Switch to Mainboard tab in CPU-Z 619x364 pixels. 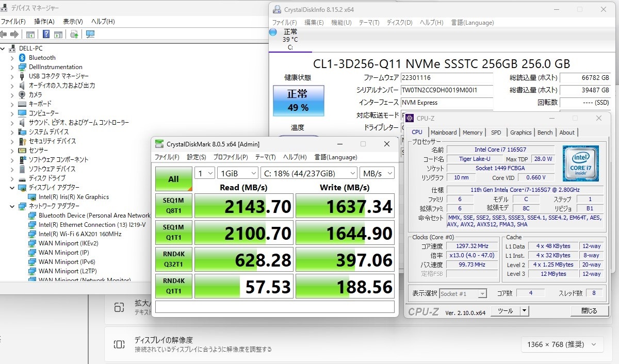pos(444,133)
